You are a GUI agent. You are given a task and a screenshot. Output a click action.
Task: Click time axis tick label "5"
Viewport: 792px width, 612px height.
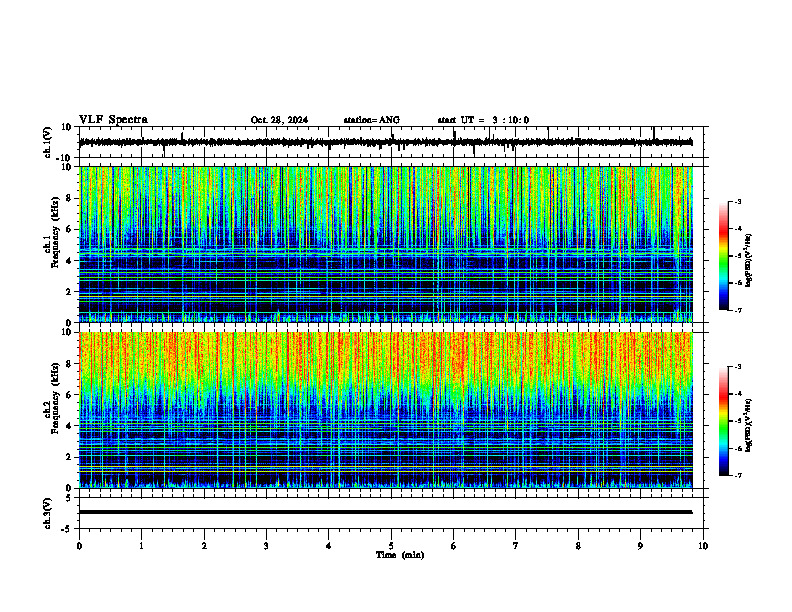(391, 546)
